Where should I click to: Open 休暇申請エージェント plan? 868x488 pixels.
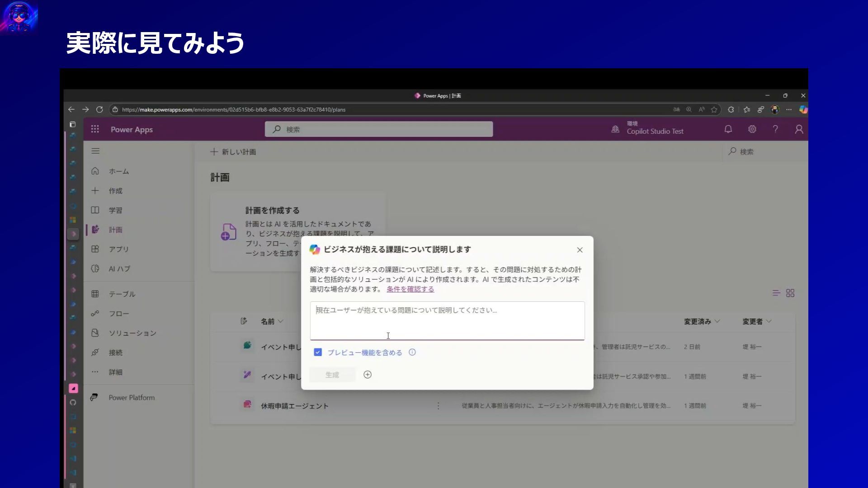(x=294, y=406)
